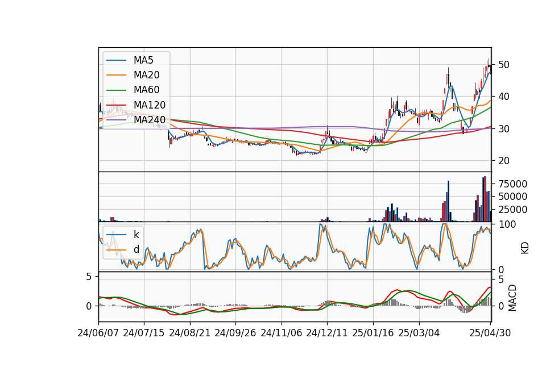
Task: Click the price axis value 40
Action: (504, 97)
